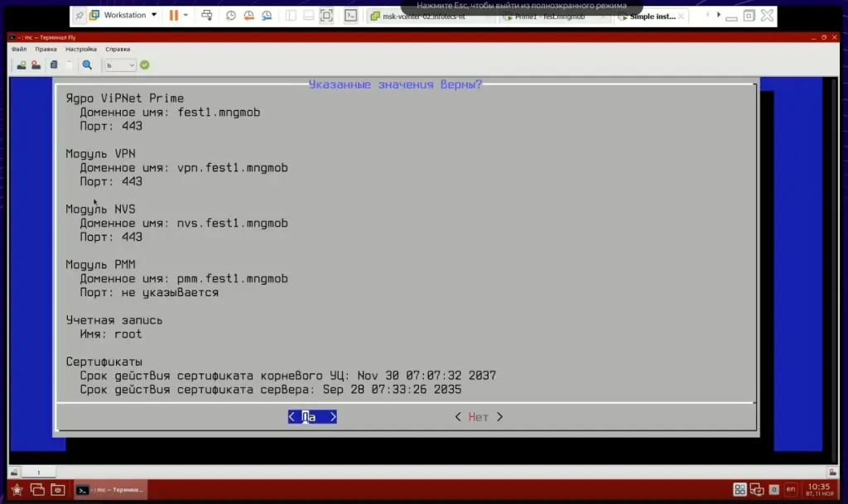Open the Настройка menu
Image resolution: width=848 pixels, height=504 pixels.
pos(81,49)
